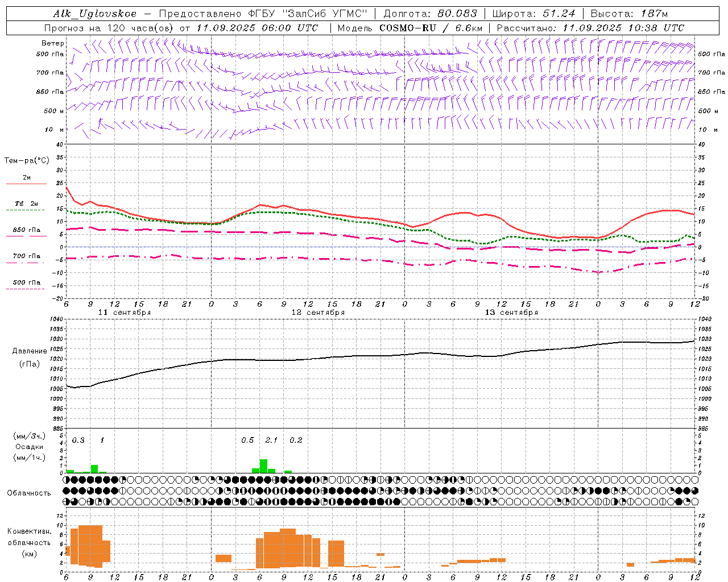Click the station name Alk_Uglovskoe in header
This screenshot has width=728, height=582.
[x=95, y=14]
